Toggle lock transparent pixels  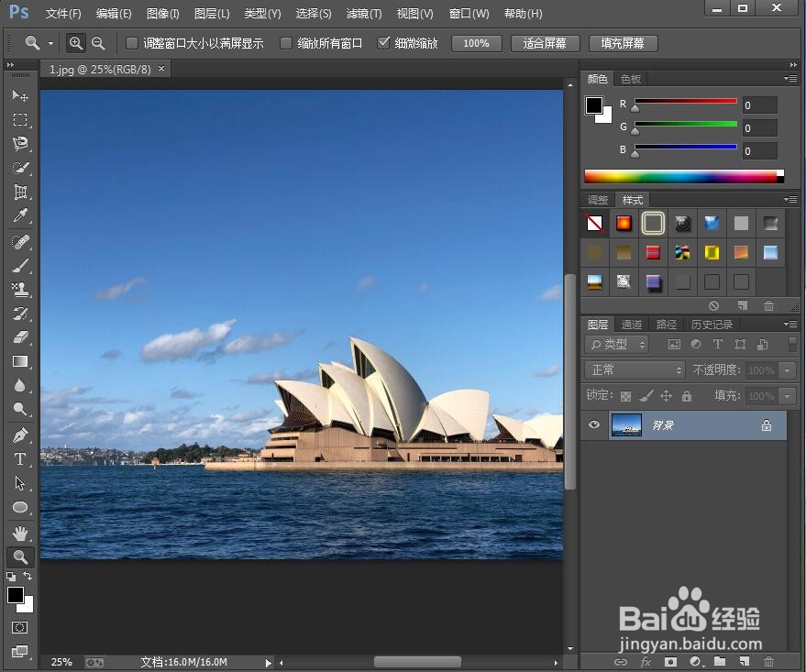[625, 396]
